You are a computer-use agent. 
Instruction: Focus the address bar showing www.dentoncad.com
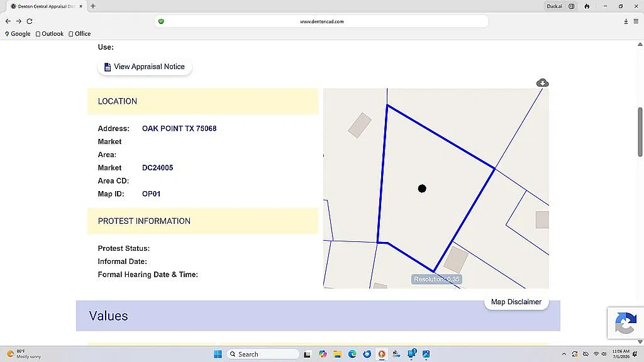point(321,21)
